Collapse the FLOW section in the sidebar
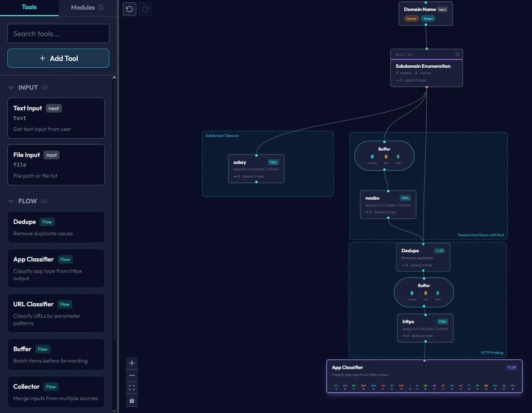 (x=11, y=201)
